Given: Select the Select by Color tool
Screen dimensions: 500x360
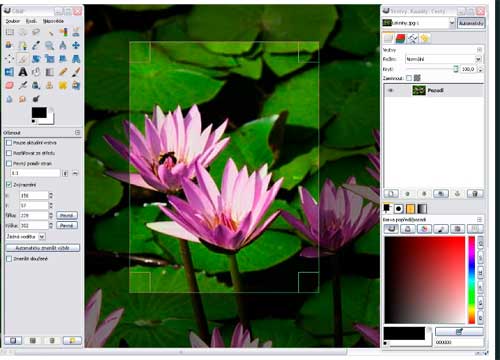Looking at the screenshot, I should click(63, 32).
